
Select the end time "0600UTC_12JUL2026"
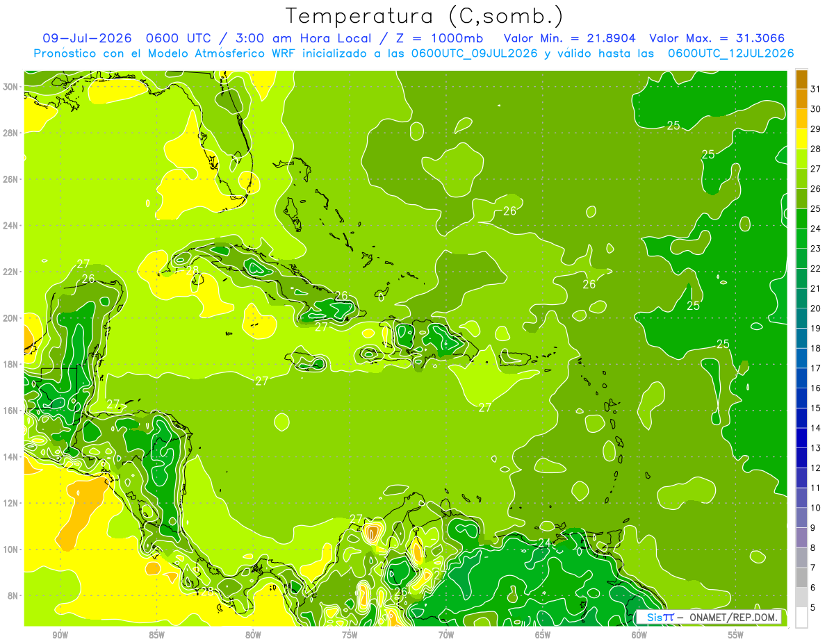coord(731,53)
